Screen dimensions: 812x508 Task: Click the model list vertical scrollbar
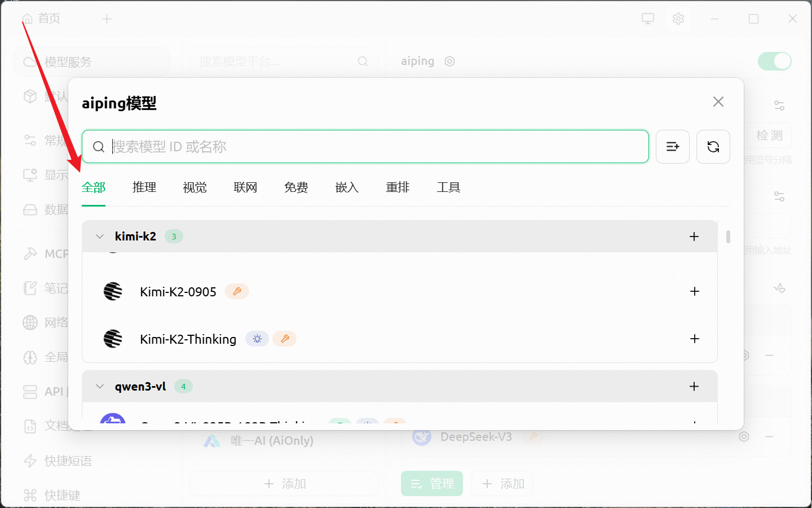pos(728,237)
